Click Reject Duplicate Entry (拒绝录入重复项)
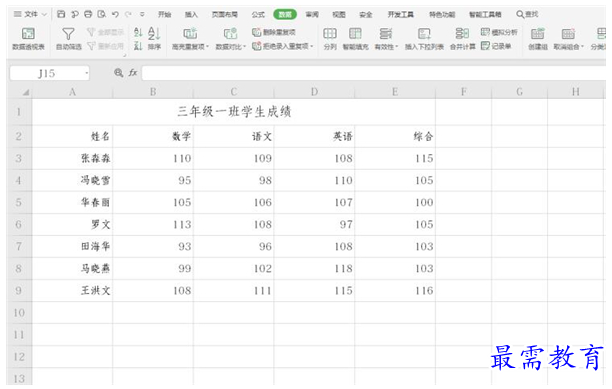This screenshot has height=389, width=612. (x=283, y=46)
